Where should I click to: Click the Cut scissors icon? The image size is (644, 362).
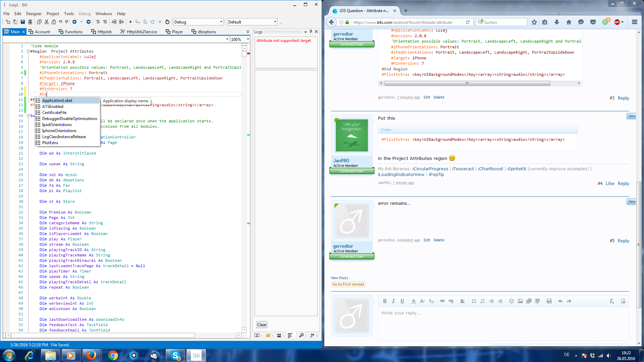pos(47,22)
